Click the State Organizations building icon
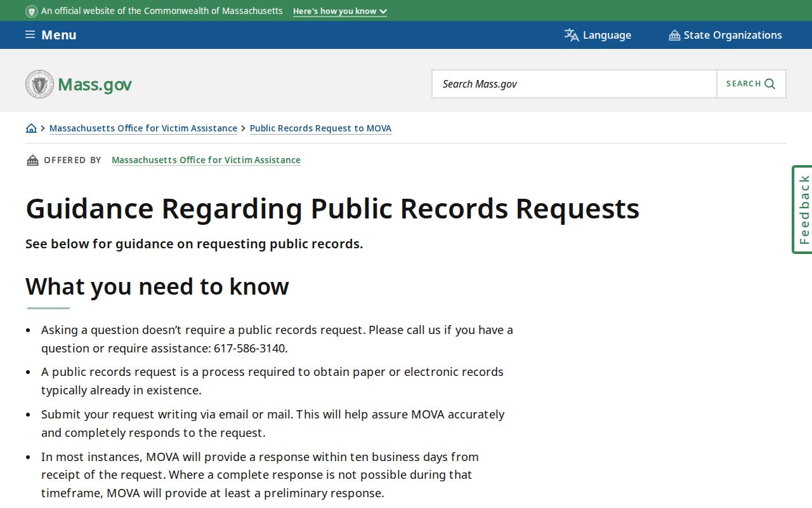 [674, 35]
